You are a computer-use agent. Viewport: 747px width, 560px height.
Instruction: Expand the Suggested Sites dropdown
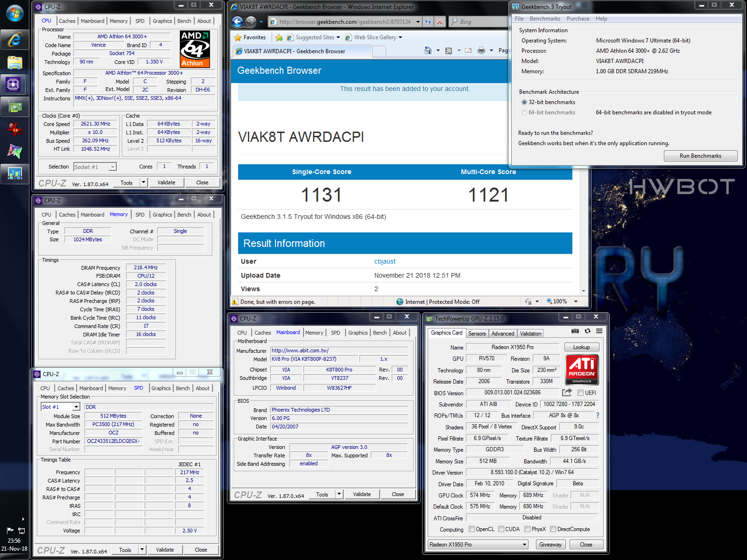(339, 37)
